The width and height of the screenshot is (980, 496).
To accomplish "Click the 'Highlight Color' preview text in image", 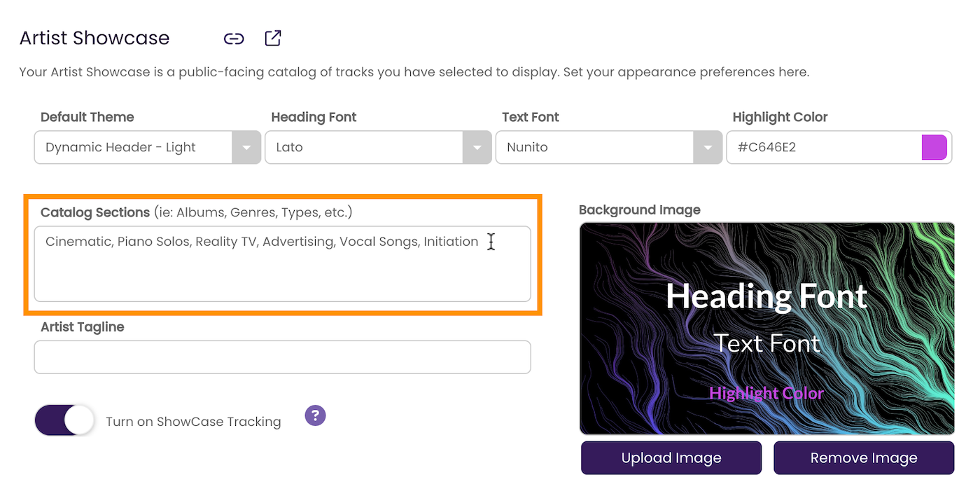I will tap(766, 393).
